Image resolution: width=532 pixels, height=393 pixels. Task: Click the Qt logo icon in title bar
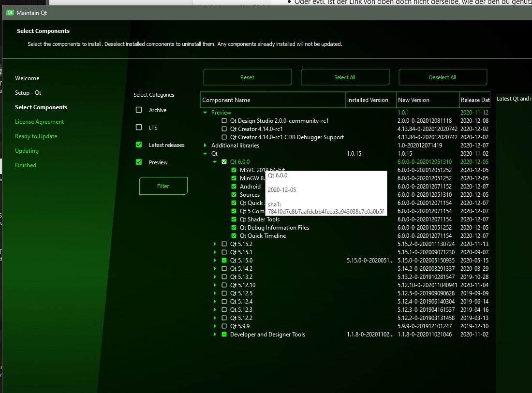click(x=10, y=13)
